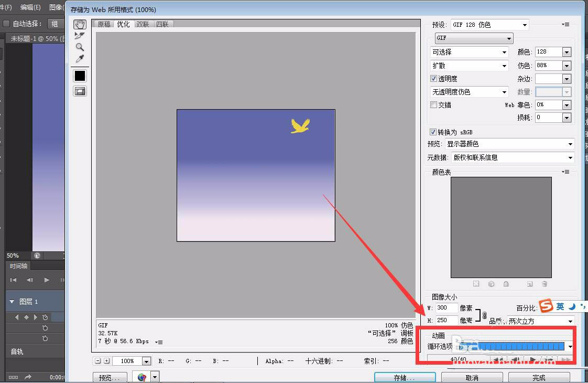This screenshot has height=383, width=588.
Task: Click convert to frame animation icon
Action: (13, 377)
